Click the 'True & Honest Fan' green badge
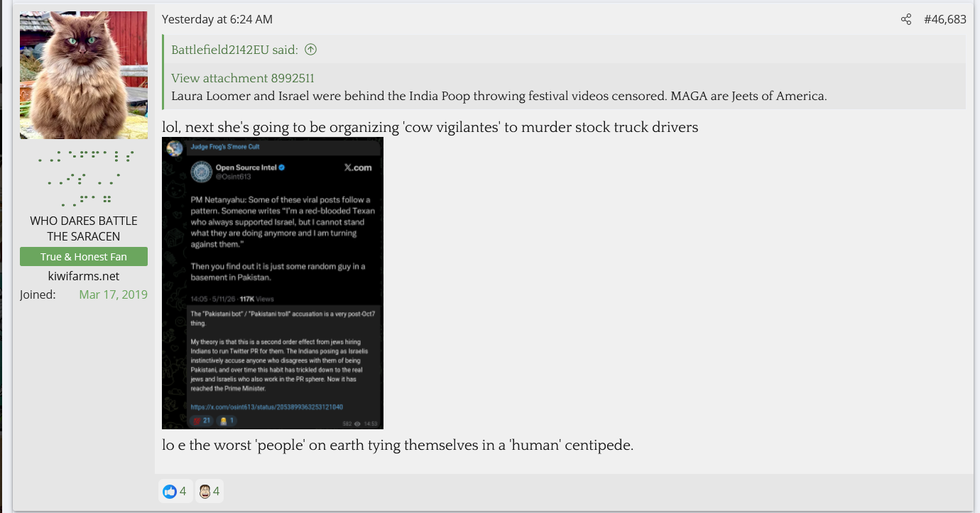 point(84,257)
